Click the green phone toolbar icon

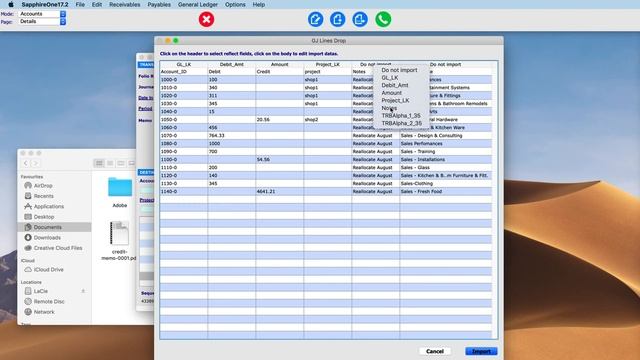(383, 19)
